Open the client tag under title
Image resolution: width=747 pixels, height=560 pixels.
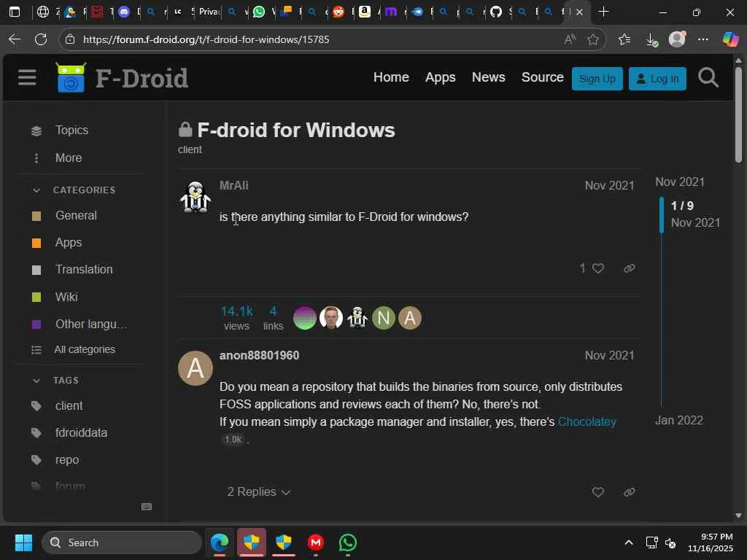(190, 149)
